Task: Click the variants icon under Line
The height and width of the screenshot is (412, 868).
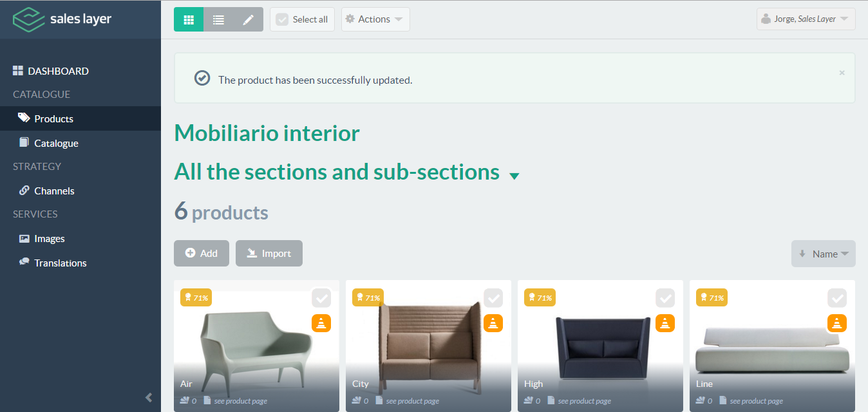Action: coord(701,400)
